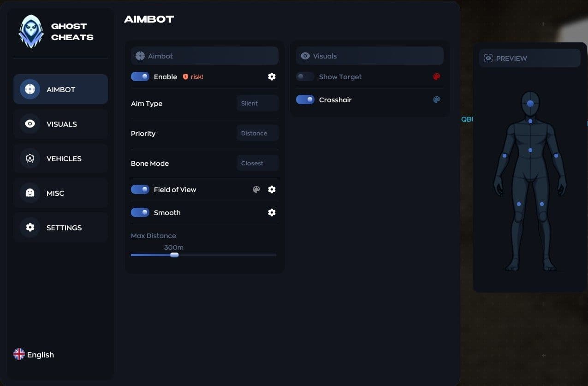Toggle the aimbot Enable switch
This screenshot has height=386, width=588.
[140, 76]
